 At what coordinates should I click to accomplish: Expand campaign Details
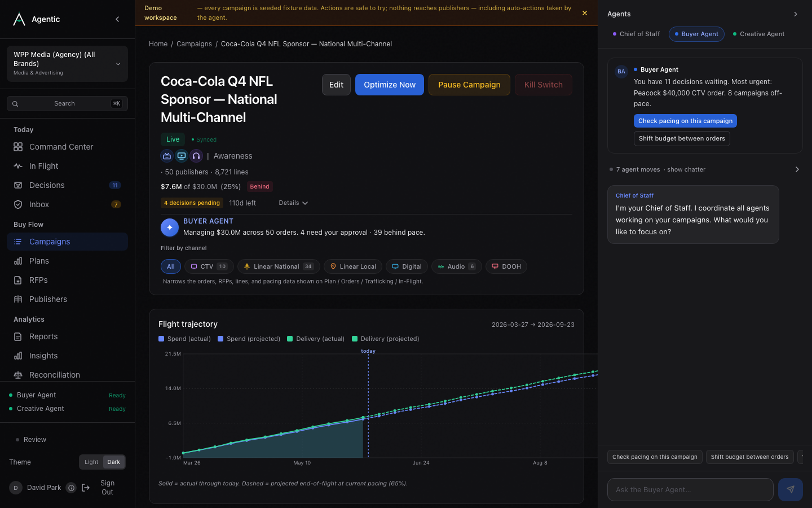(293, 203)
